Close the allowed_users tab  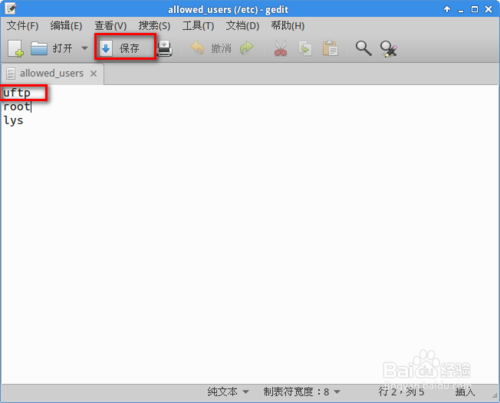(94, 73)
